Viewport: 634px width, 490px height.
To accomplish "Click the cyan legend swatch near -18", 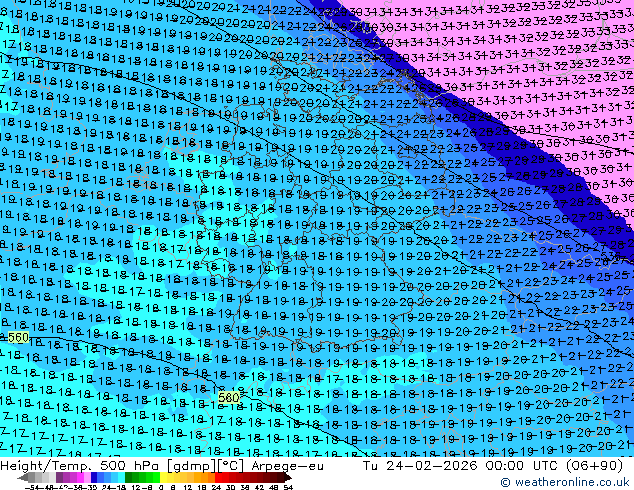I will (121, 477).
